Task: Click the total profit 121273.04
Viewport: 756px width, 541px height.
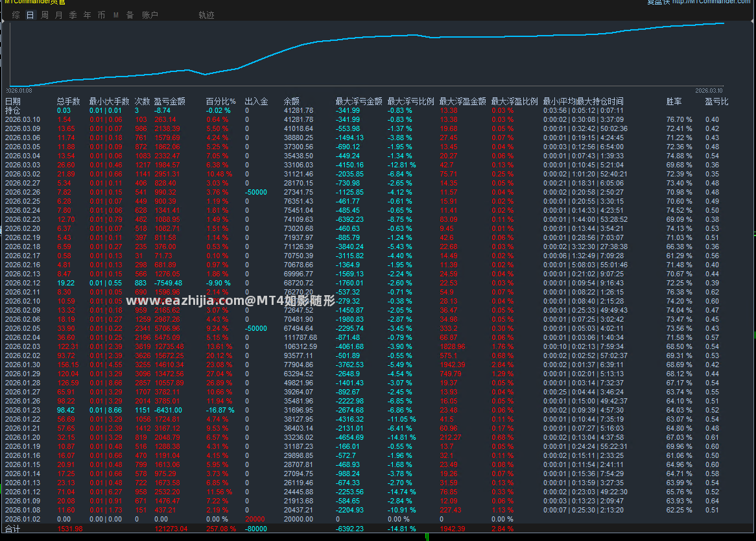Action: pos(171,529)
